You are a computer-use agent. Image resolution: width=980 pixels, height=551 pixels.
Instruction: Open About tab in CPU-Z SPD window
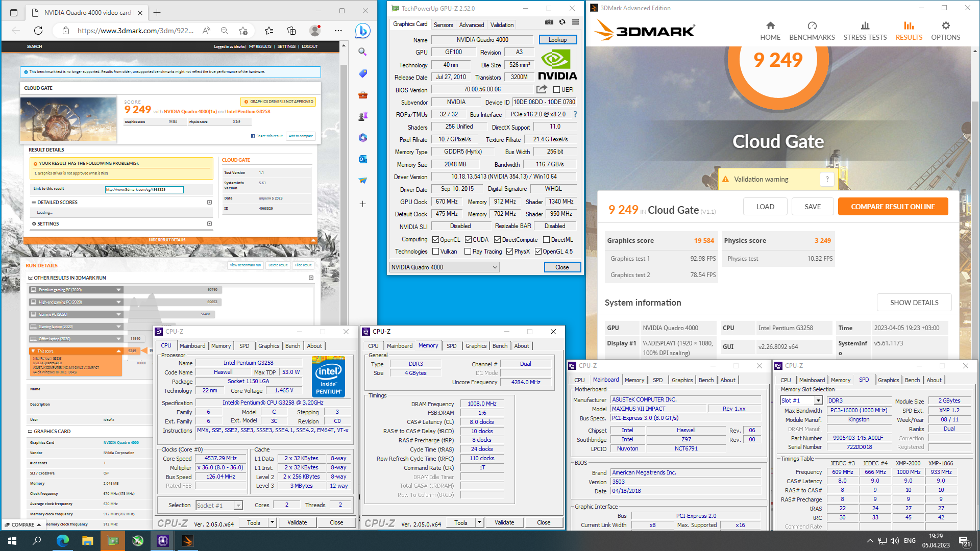(934, 380)
